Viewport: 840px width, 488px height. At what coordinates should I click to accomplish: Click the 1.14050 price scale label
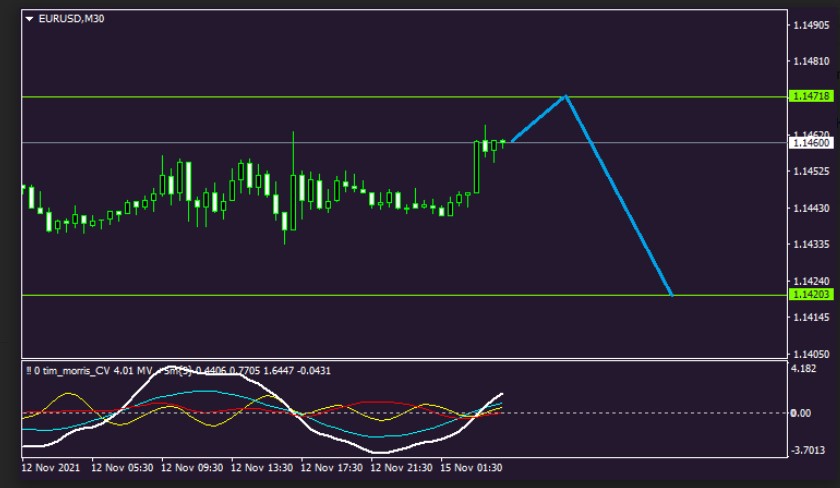pos(811,354)
